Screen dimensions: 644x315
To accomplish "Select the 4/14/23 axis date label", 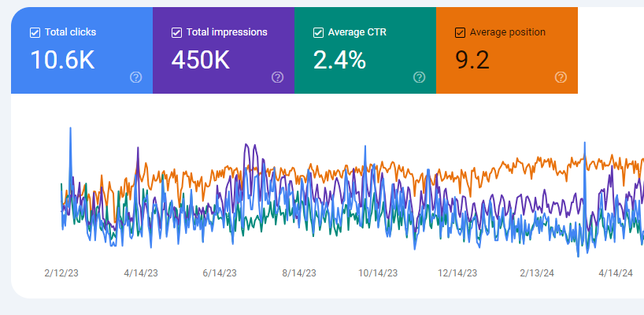I will 141,273.
